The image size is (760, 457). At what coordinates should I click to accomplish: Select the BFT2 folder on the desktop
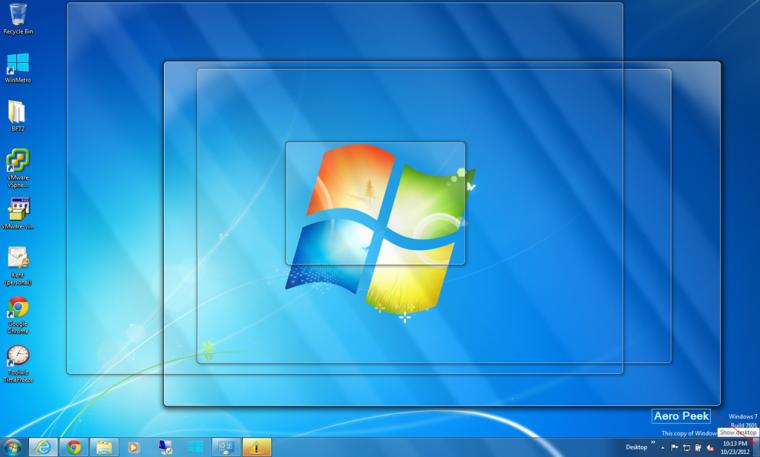(17, 115)
